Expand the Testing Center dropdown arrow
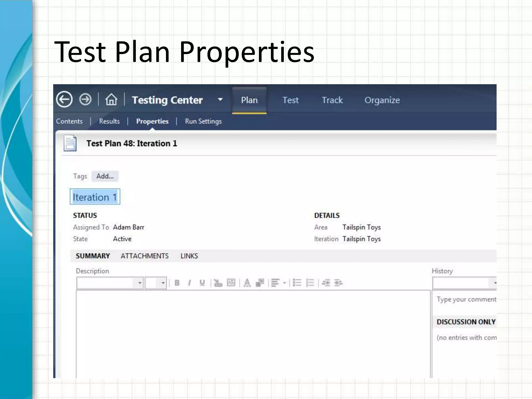The image size is (532, 399). [220, 99]
